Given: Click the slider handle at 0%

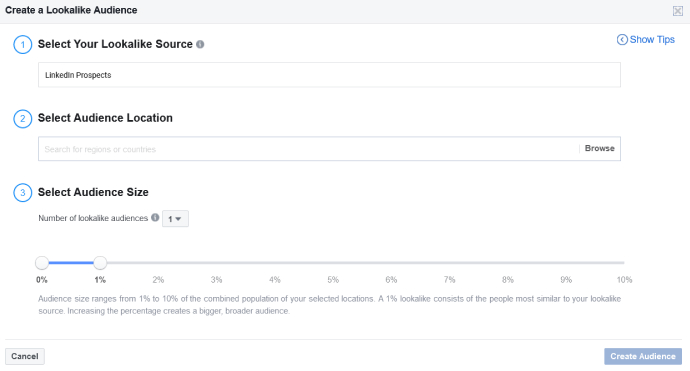Looking at the screenshot, I should point(42,263).
